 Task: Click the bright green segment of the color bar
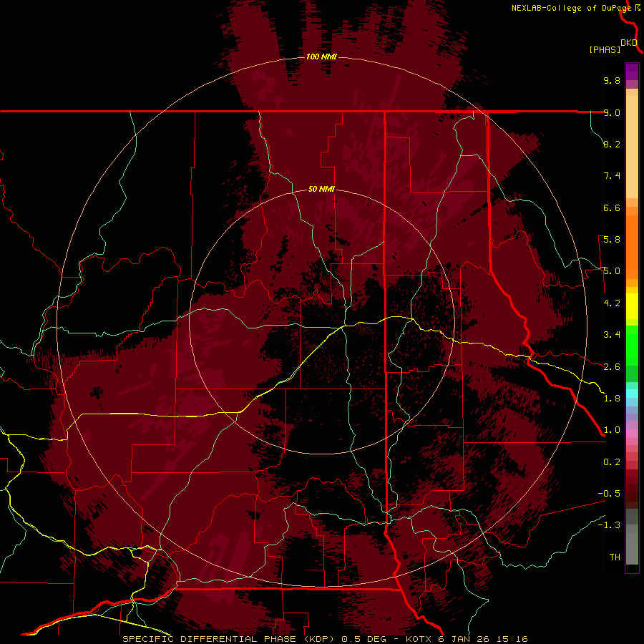pyautogui.click(x=632, y=346)
